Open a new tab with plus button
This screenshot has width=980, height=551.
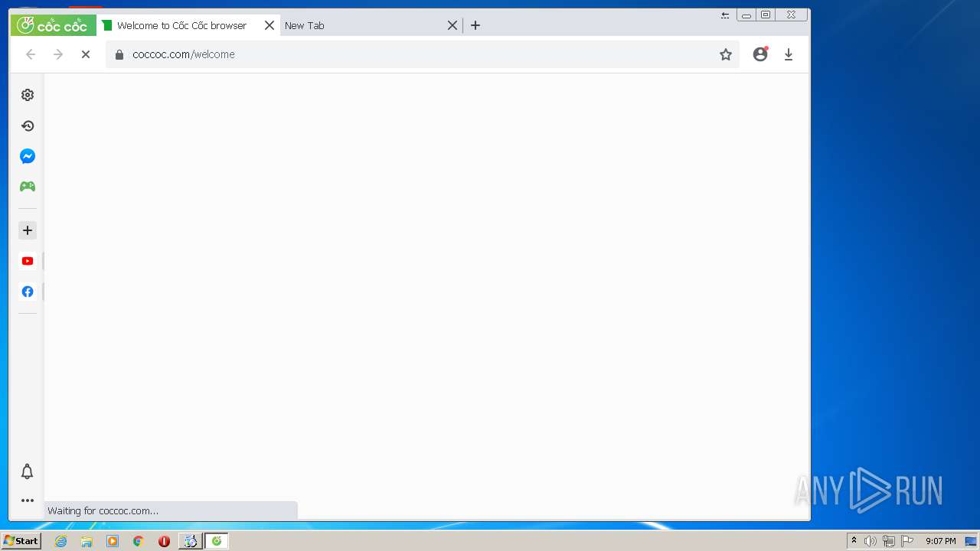click(x=475, y=25)
